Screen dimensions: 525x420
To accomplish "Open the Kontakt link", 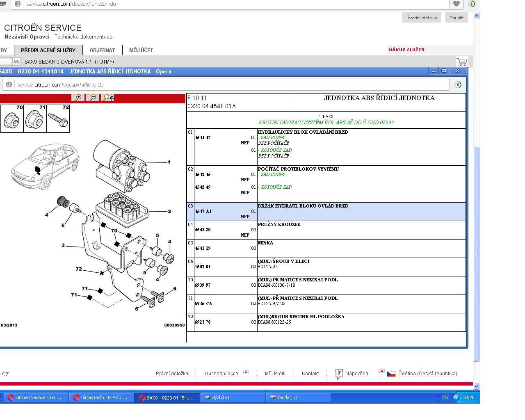I will point(310,374).
